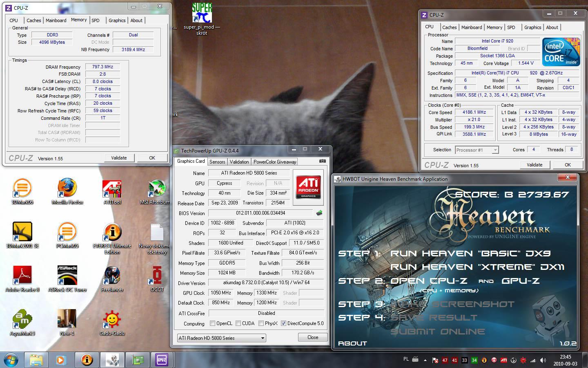
Task: Click the PL language indicator in tray
Action: tap(406, 359)
